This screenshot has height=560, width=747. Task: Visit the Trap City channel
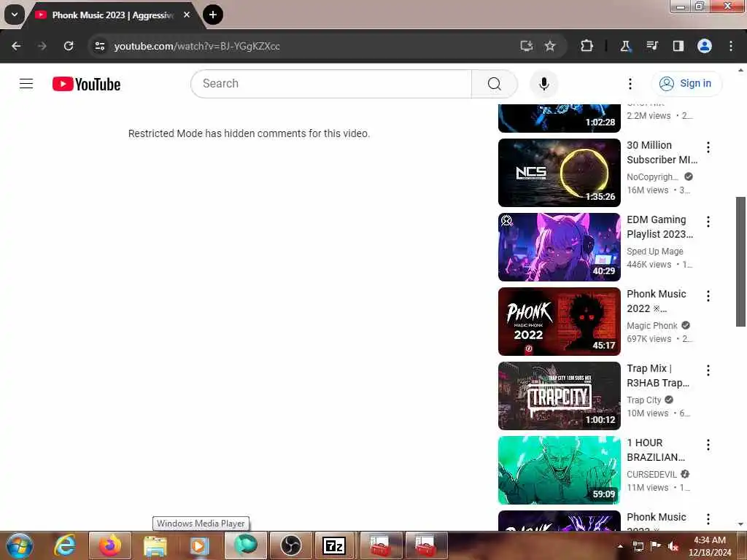(643, 400)
